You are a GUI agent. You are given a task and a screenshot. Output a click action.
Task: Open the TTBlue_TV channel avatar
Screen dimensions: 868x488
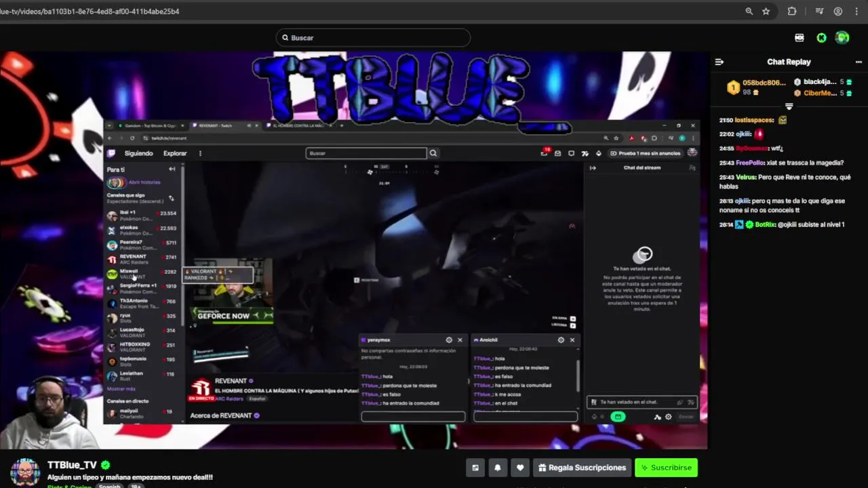[25, 472]
